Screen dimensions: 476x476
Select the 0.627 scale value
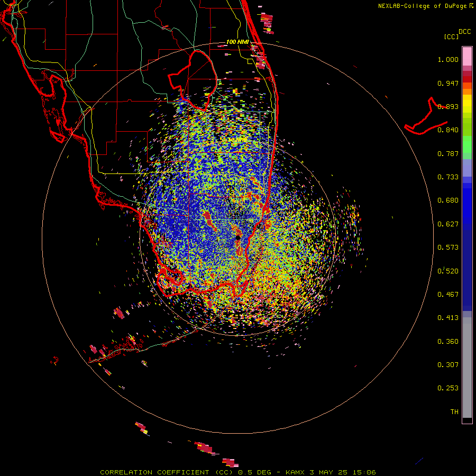(x=448, y=224)
